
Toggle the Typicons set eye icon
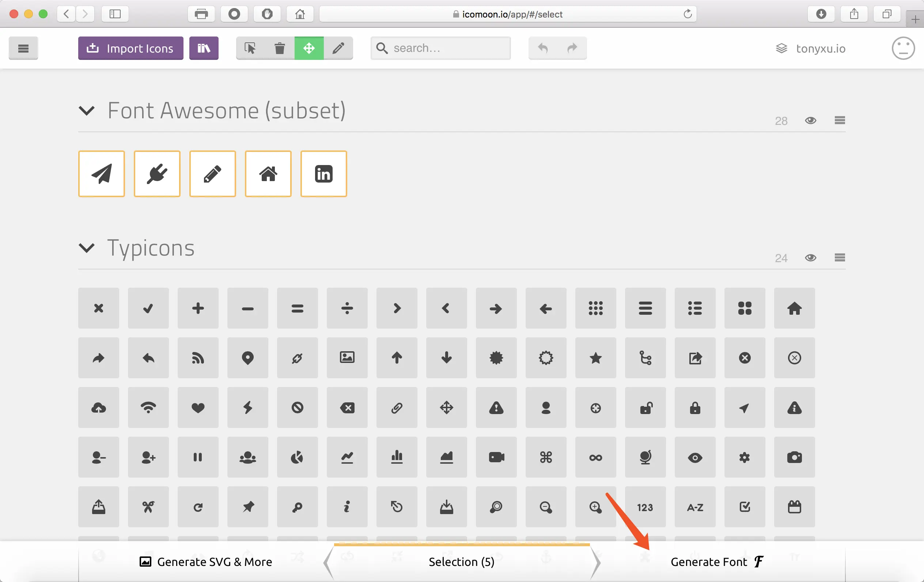(810, 258)
